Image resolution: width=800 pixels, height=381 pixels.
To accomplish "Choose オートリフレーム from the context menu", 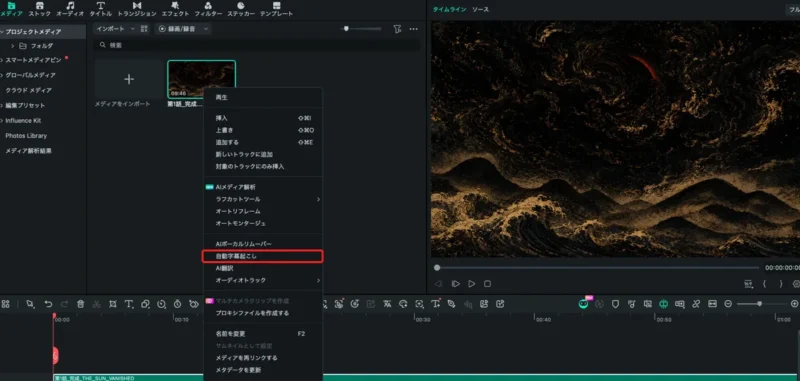I will [x=263, y=211].
